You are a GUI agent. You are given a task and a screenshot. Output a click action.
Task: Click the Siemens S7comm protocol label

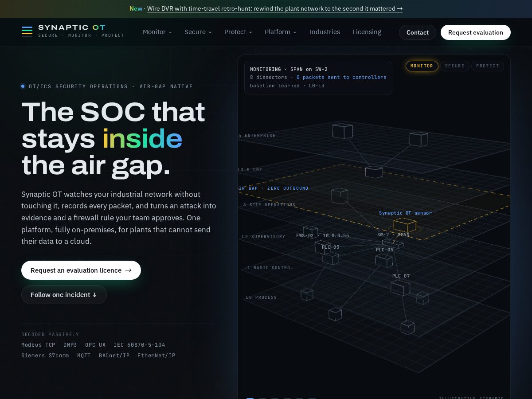coord(45,356)
